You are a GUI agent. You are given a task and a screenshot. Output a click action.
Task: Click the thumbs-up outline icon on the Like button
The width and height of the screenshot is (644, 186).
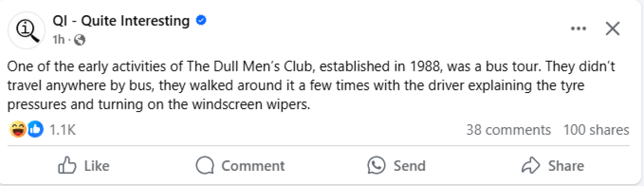[67, 165]
